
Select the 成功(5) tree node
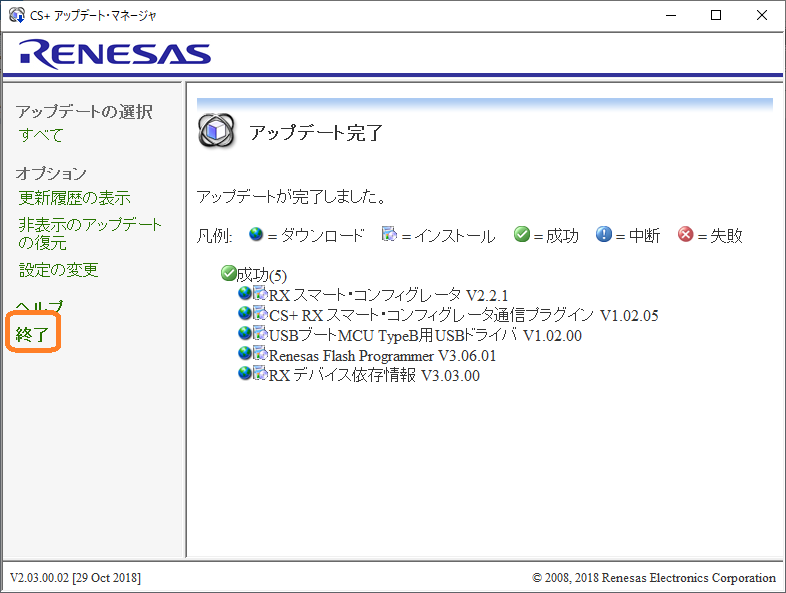261,275
